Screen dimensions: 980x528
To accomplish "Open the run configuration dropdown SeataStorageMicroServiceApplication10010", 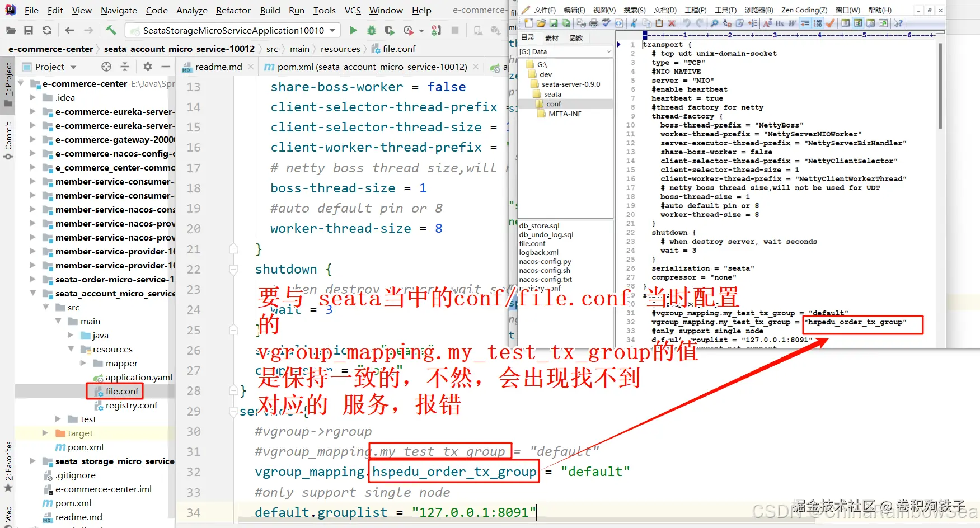I will pos(233,30).
